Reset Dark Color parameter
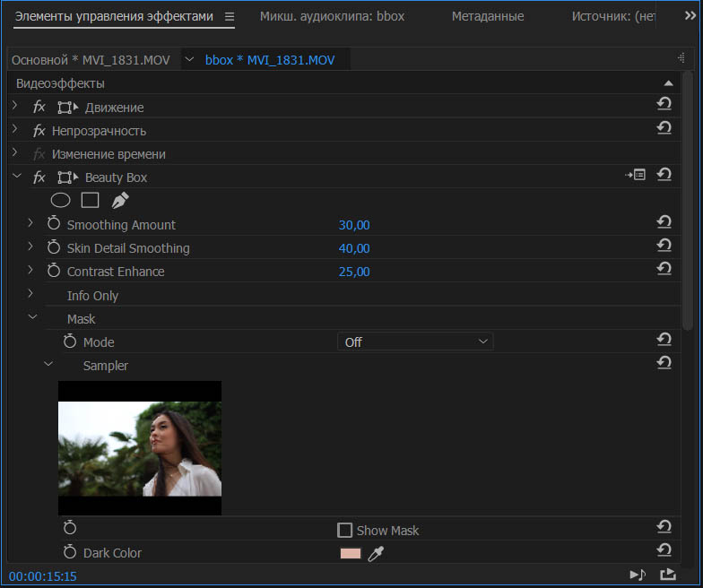The width and height of the screenshot is (703, 588). [664, 550]
